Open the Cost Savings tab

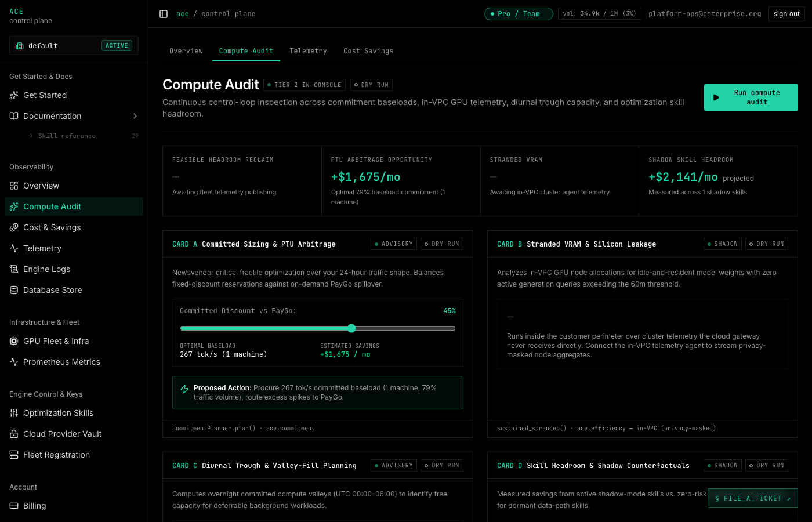pos(368,51)
